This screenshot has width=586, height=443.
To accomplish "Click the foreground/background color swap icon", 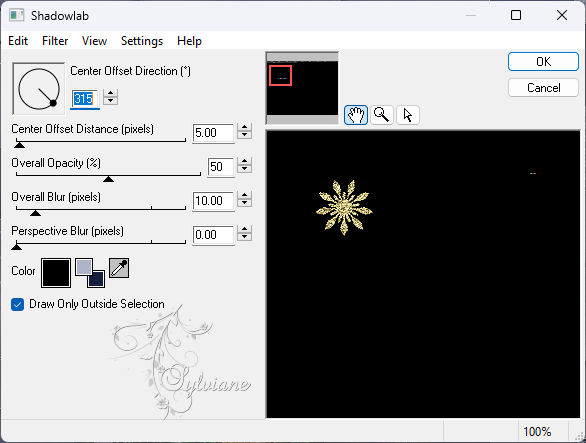I will pyautogui.click(x=90, y=273).
